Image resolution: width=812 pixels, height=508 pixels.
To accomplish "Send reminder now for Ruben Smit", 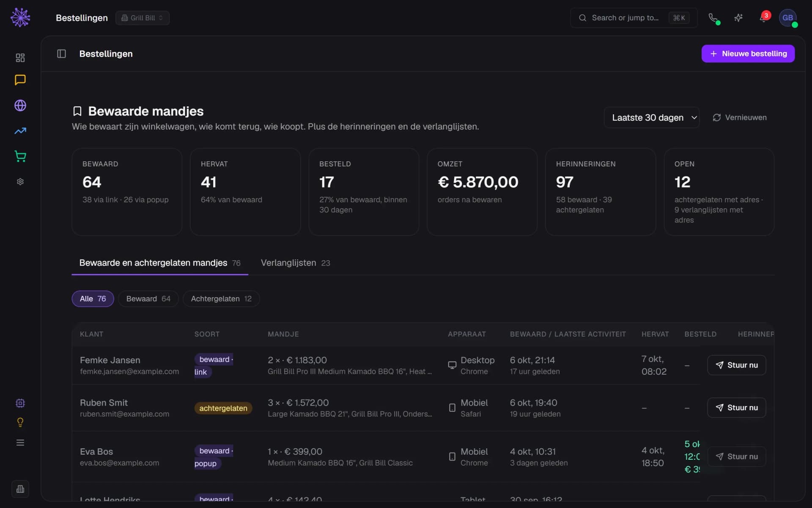I will pos(736,408).
